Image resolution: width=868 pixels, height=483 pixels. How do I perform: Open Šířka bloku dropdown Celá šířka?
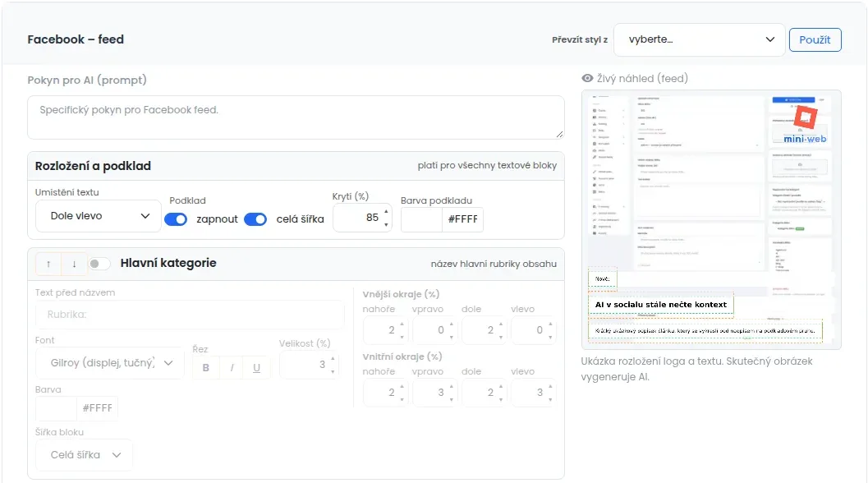pos(84,455)
